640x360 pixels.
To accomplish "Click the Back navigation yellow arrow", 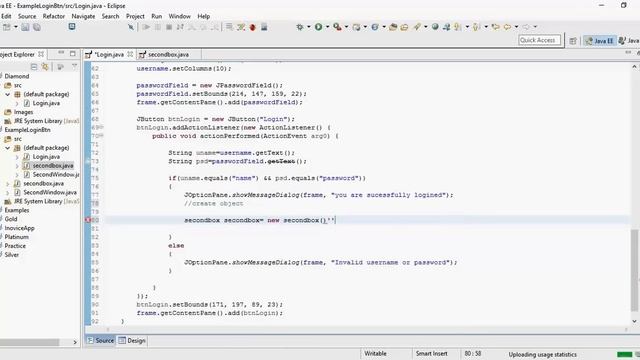I will coord(507,27).
